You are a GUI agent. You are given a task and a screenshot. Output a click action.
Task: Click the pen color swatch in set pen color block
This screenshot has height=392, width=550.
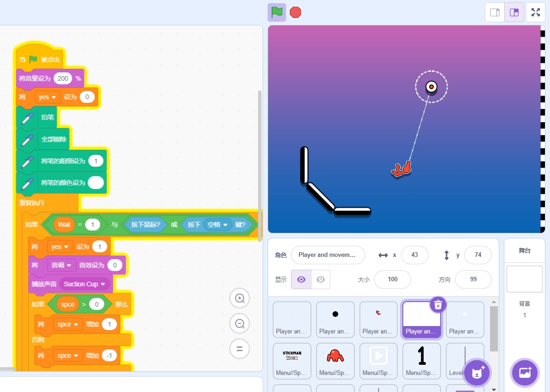[x=96, y=183]
